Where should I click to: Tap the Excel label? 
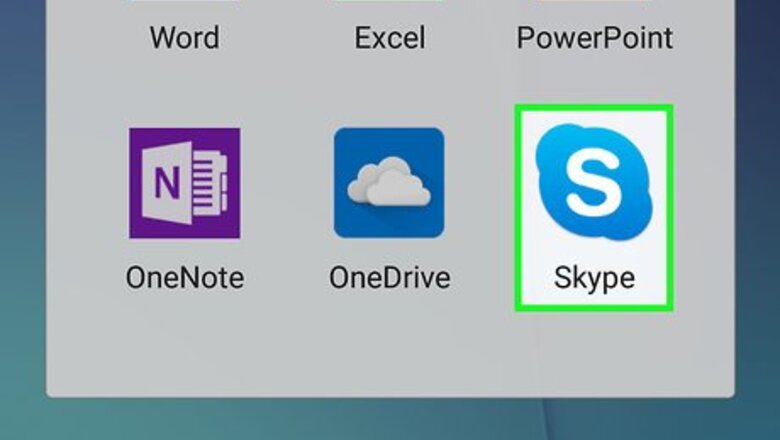click(x=390, y=38)
